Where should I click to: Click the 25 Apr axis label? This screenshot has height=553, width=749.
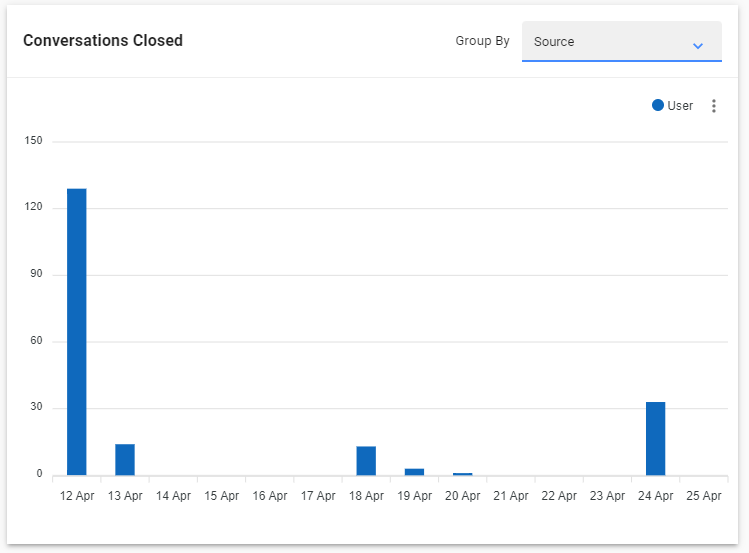pyautogui.click(x=704, y=495)
